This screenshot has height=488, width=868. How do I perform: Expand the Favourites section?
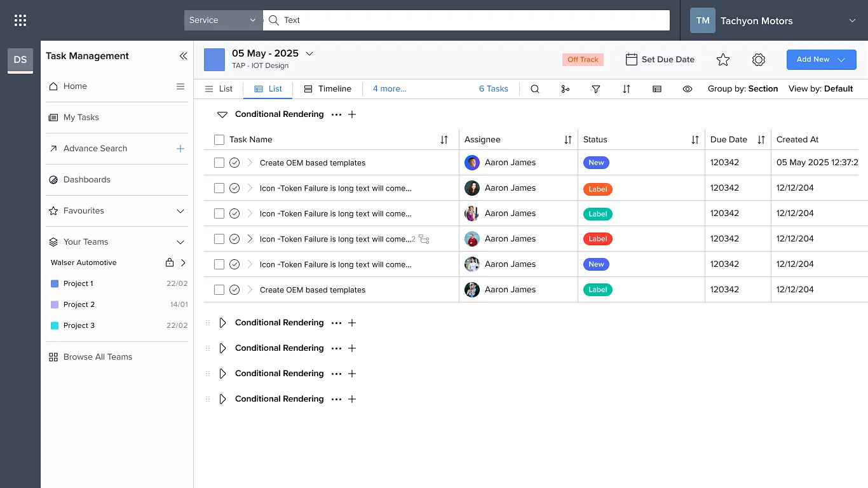click(180, 211)
